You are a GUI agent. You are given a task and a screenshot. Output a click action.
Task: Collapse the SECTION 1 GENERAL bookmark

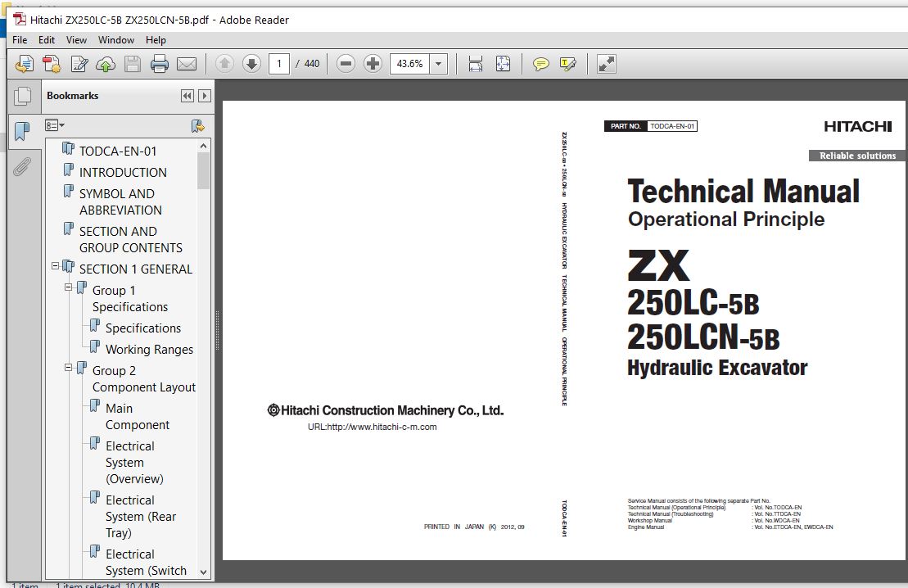pyautogui.click(x=56, y=266)
